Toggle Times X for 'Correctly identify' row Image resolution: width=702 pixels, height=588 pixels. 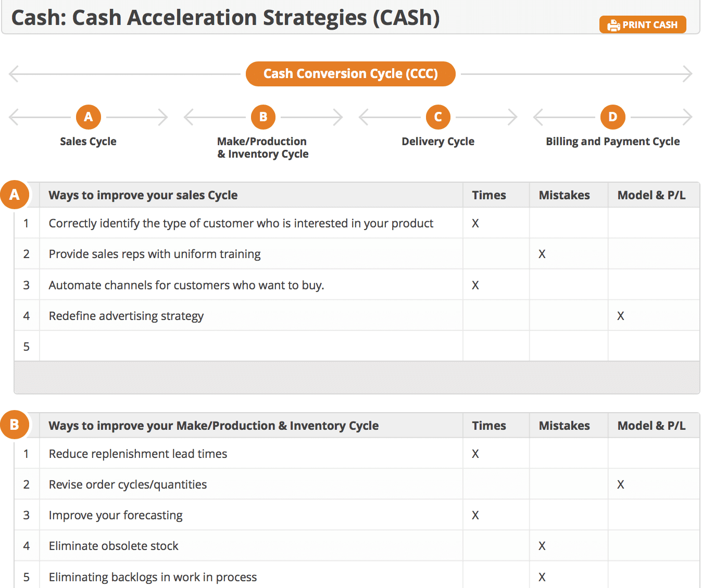click(475, 223)
